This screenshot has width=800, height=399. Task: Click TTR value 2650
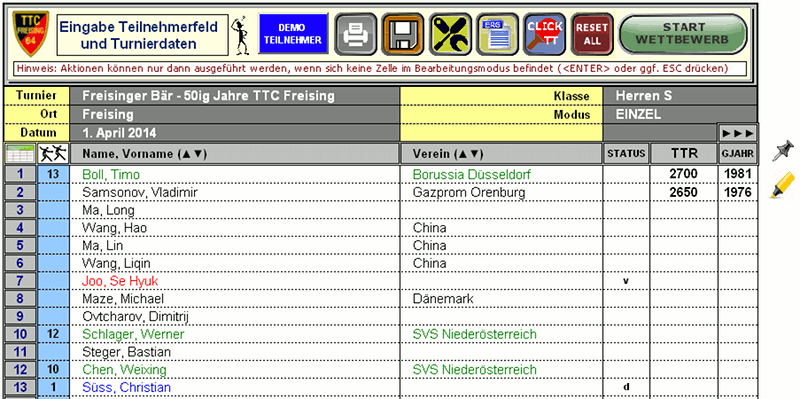click(x=684, y=192)
